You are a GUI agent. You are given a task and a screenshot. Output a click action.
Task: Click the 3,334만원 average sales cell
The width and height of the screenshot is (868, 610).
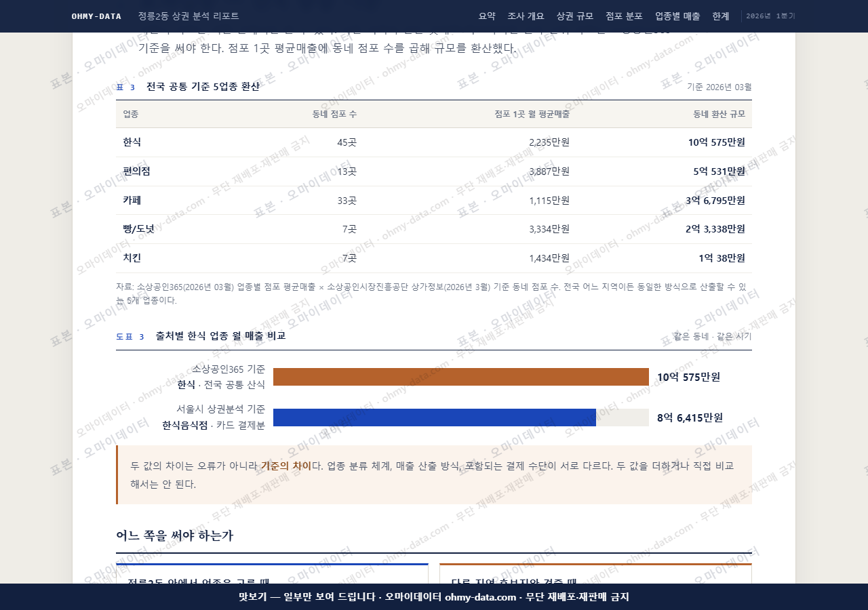(x=549, y=229)
